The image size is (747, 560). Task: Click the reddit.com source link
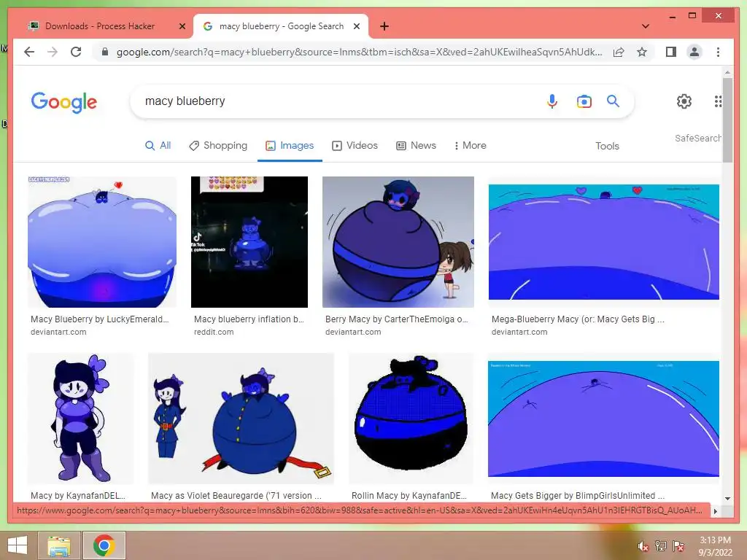tap(214, 332)
